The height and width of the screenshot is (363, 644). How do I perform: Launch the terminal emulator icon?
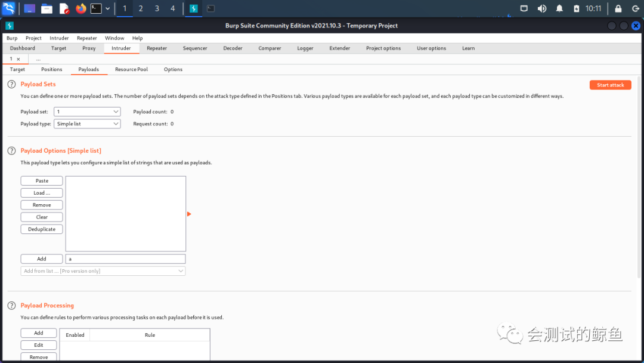[x=96, y=8]
